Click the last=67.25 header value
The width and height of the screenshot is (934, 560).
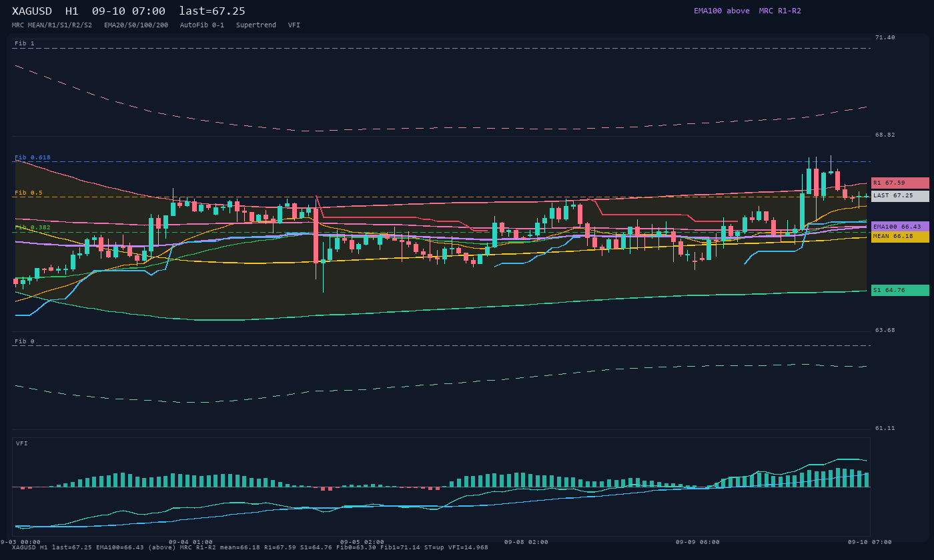[x=212, y=11]
